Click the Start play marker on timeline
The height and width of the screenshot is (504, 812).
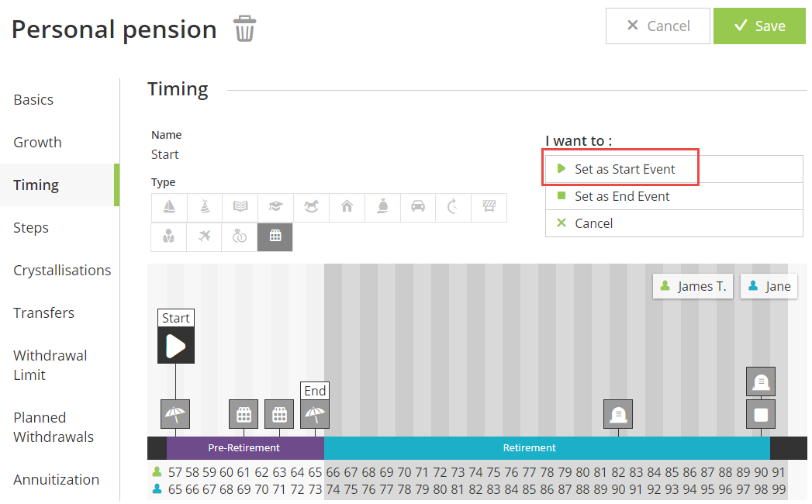176,346
